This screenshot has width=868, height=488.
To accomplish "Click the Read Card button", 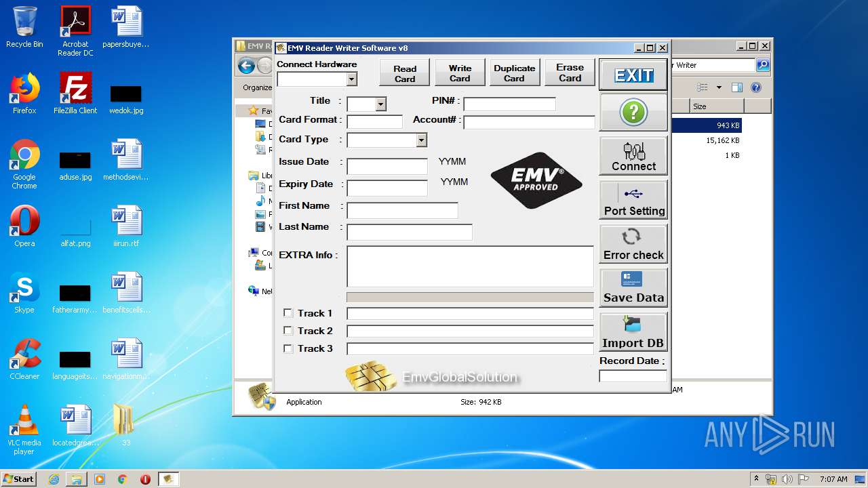I will [x=405, y=73].
